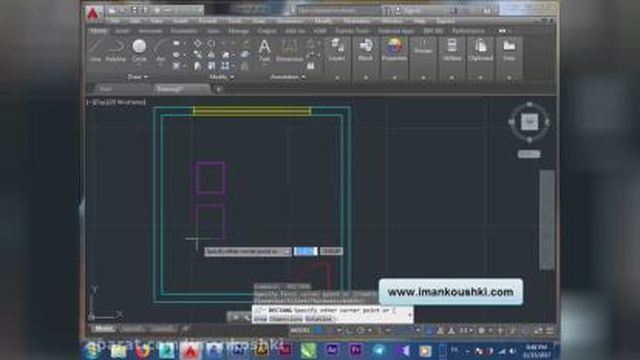Select the Polyline draw tool
Screen dimensions: 640x360
(x=116, y=50)
